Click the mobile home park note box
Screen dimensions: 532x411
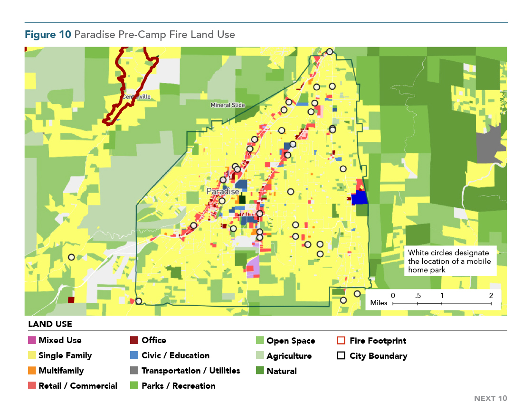pos(450,261)
